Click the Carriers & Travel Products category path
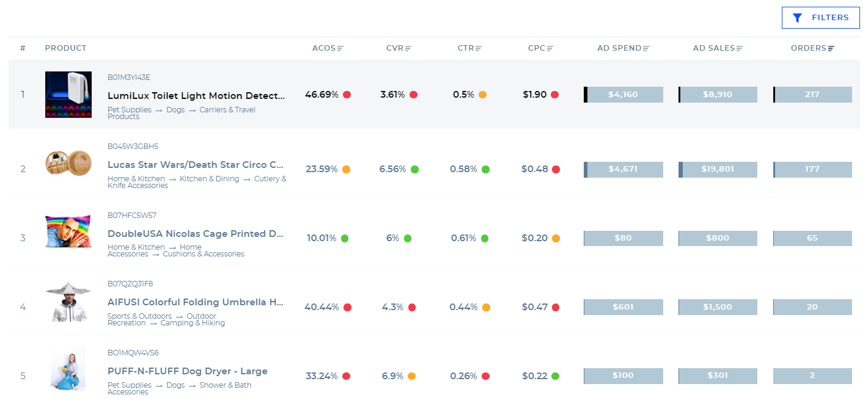This screenshot has width=868, height=403. [x=182, y=113]
